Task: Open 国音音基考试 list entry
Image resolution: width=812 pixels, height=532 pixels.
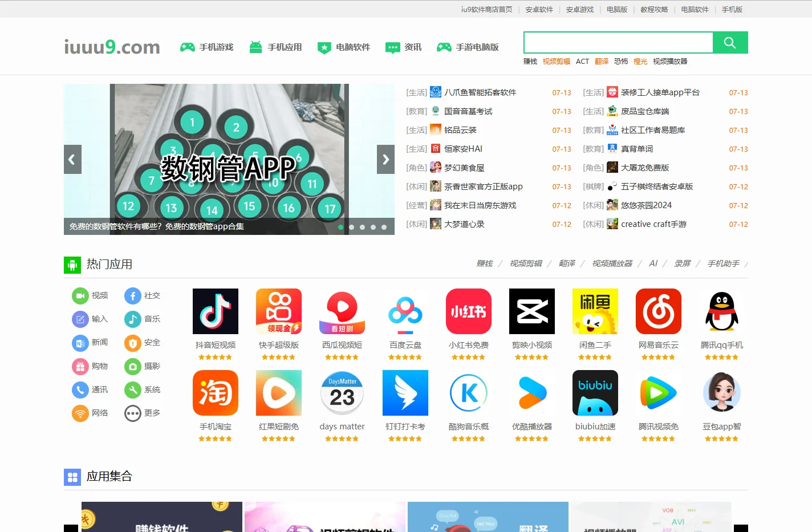Action: [x=468, y=111]
